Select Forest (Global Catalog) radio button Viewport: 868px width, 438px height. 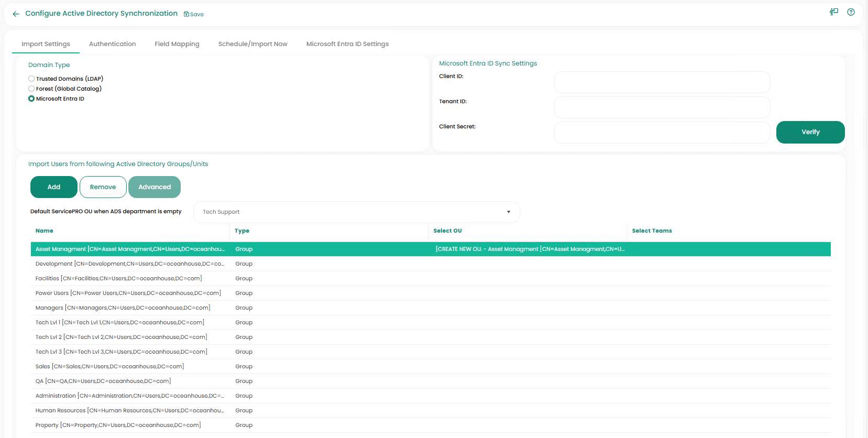(x=31, y=89)
